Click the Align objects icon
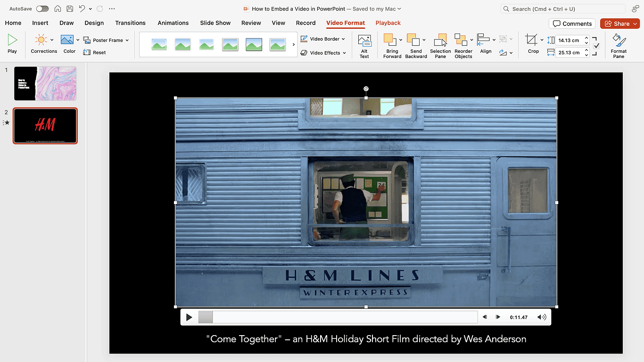The width and height of the screenshot is (644, 362). 483,40
